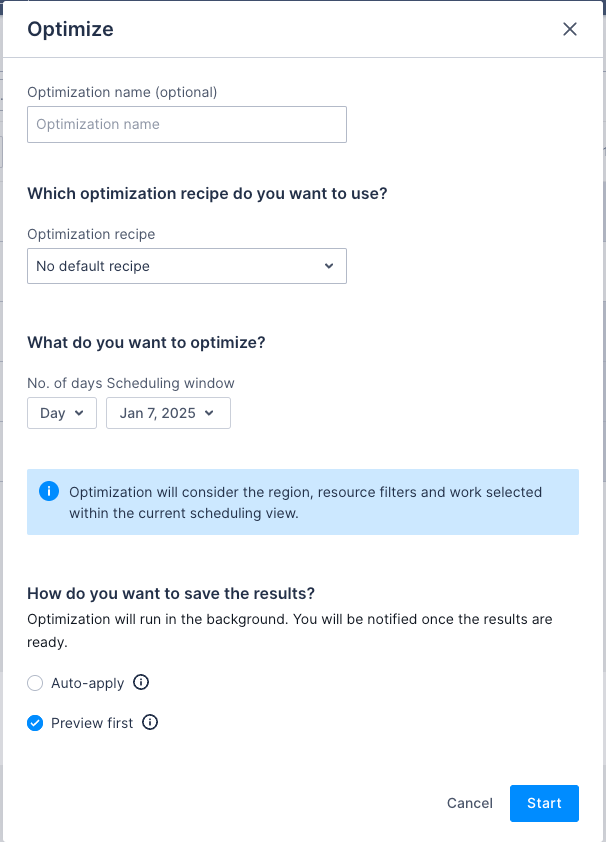The width and height of the screenshot is (606, 842).
Task: Open the Day dropdown
Action: 61,413
